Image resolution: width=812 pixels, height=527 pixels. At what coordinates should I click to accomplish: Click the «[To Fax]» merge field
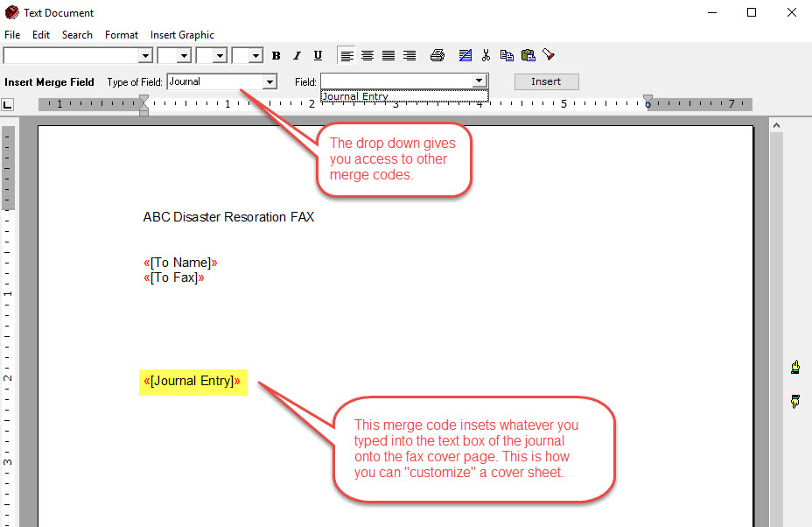click(174, 278)
